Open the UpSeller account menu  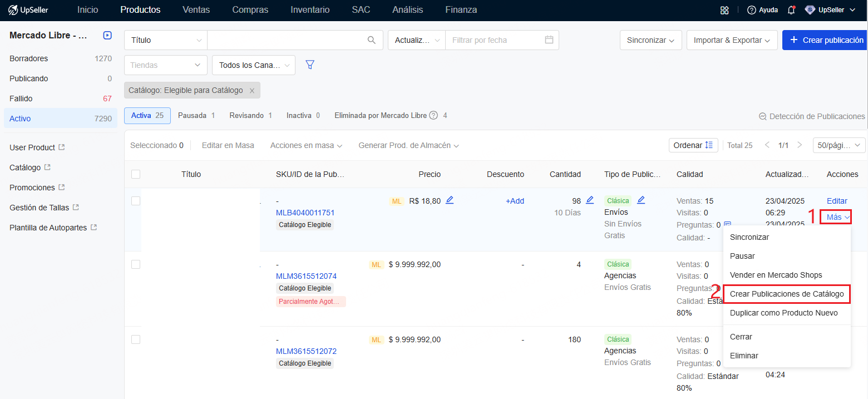coord(829,10)
